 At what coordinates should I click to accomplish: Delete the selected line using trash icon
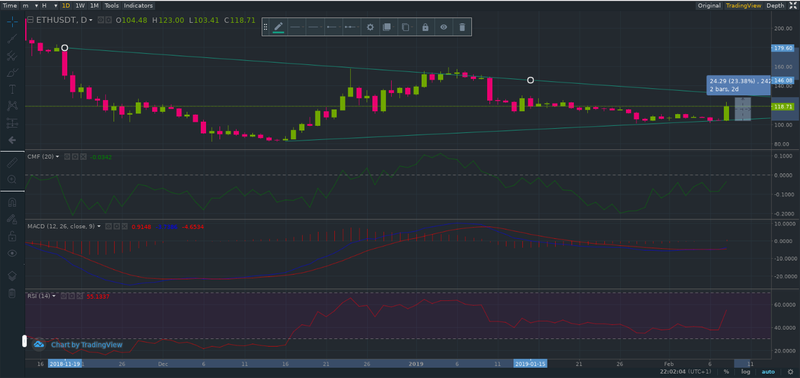[462, 27]
